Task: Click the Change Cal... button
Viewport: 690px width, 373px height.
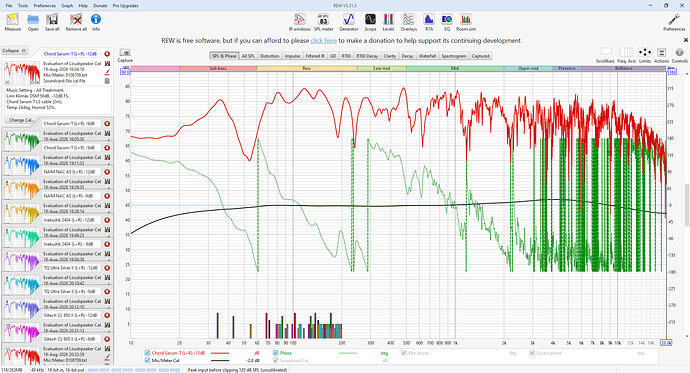Action: 22,120
